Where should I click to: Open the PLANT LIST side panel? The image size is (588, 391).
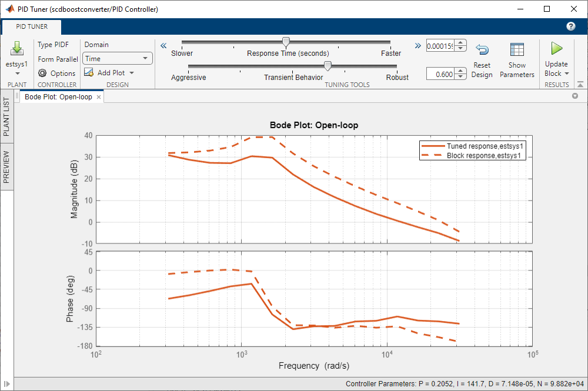[x=6, y=116]
